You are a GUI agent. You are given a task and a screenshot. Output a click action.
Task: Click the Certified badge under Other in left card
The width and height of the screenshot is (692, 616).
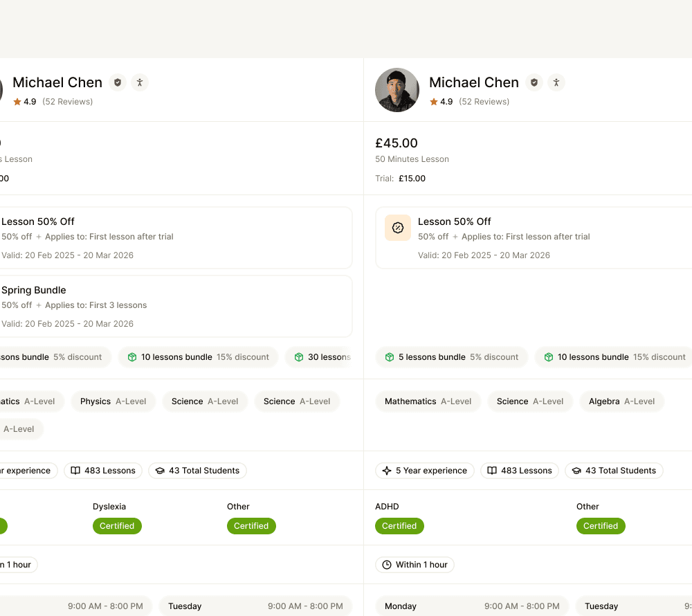(x=251, y=526)
